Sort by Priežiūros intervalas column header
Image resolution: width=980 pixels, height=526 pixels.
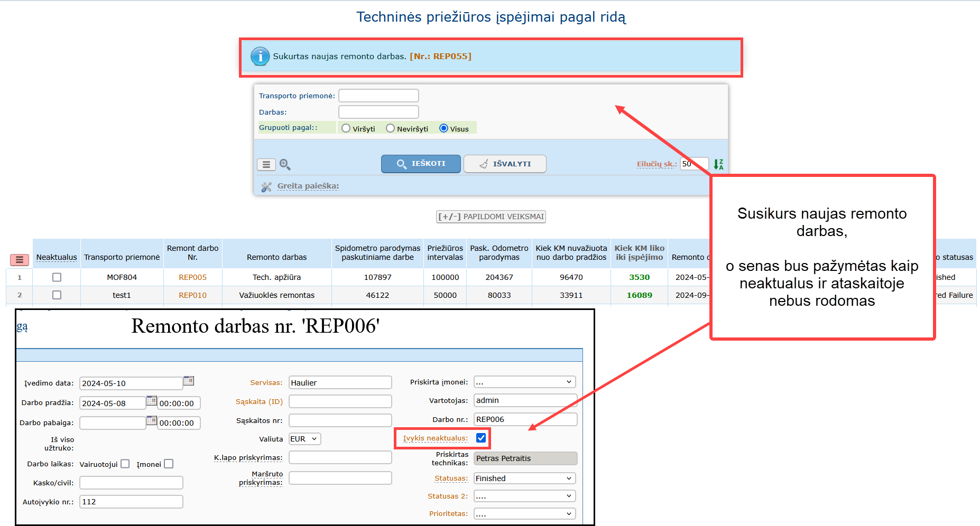pyautogui.click(x=445, y=252)
